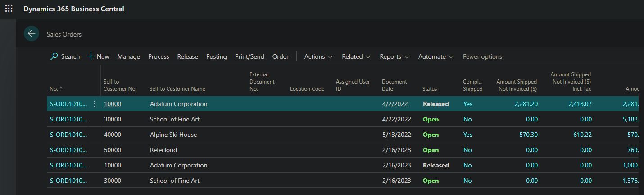Click the Search magnifier icon
The height and width of the screenshot is (195, 644).
(54, 56)
